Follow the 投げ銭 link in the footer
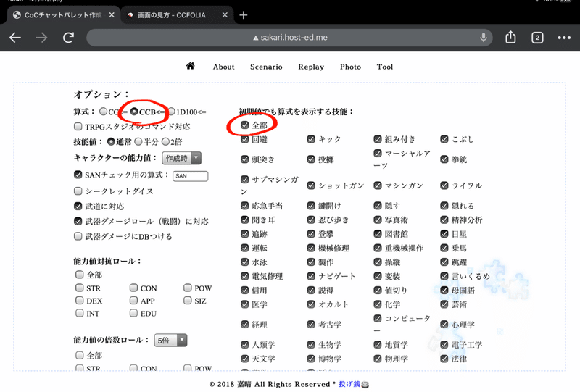 pos(349,384)
